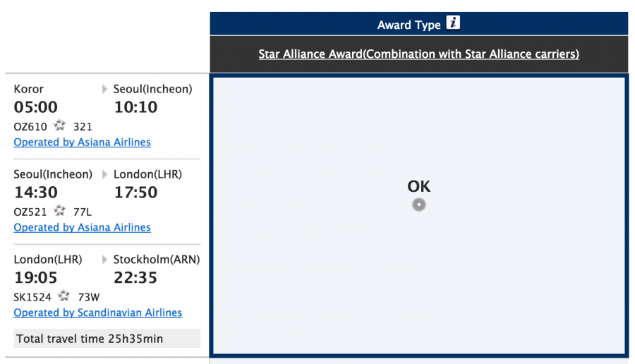Click the OK availability label
The height and width of the screenshot is (364, 635).
(418, 186)
